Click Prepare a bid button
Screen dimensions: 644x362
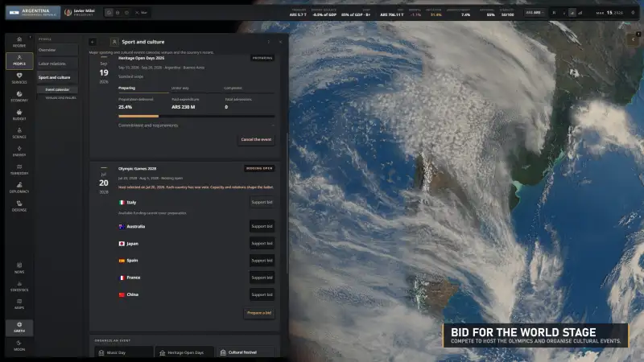click(259, 313)
